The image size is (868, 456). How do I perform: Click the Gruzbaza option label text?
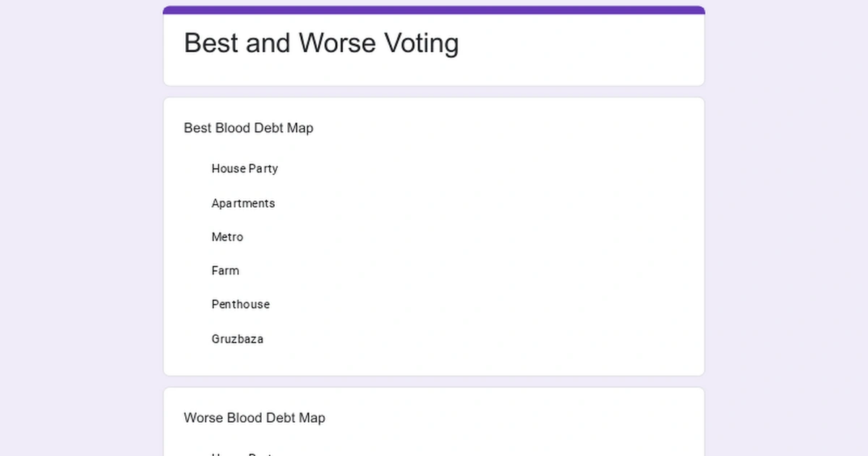(x=237, y=339)
